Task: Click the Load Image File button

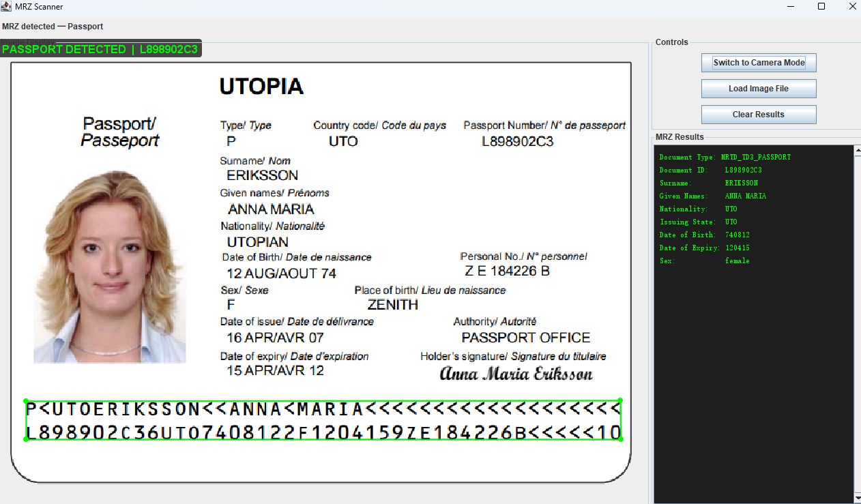Action: [x=758, y=88]
